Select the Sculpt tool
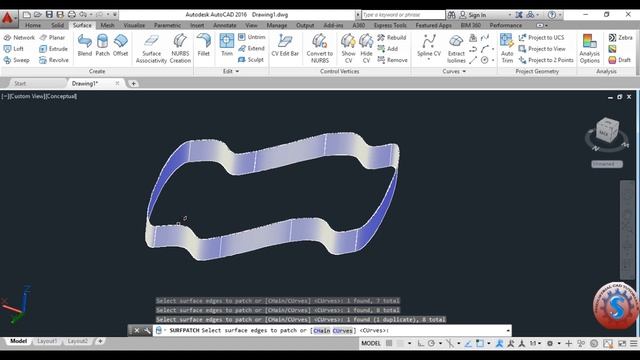The image size is (640, 360). click(x=251, y=60)
